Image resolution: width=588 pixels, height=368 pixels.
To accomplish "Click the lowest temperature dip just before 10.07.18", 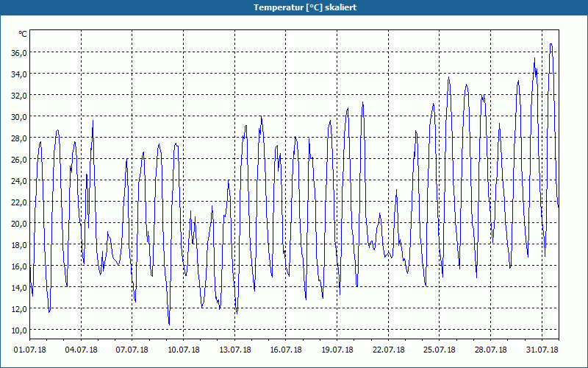I will point(169,324).
